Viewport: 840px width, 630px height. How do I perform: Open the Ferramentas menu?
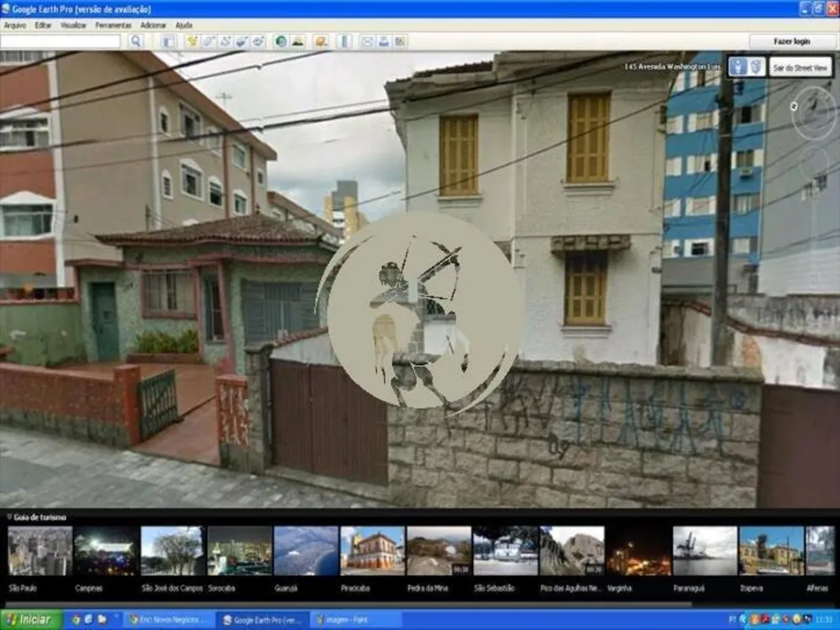(113, 25)
